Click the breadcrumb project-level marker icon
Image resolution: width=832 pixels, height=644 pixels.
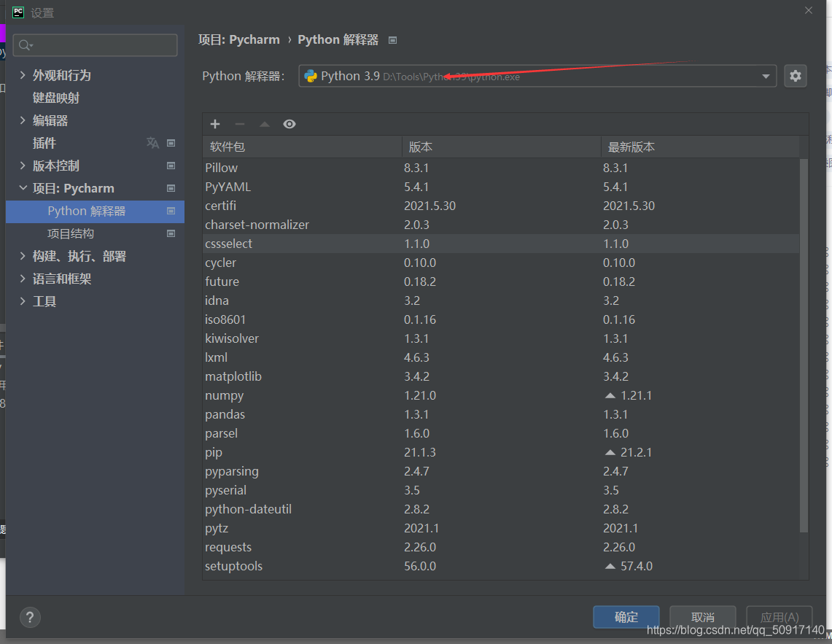coord(392,40)
